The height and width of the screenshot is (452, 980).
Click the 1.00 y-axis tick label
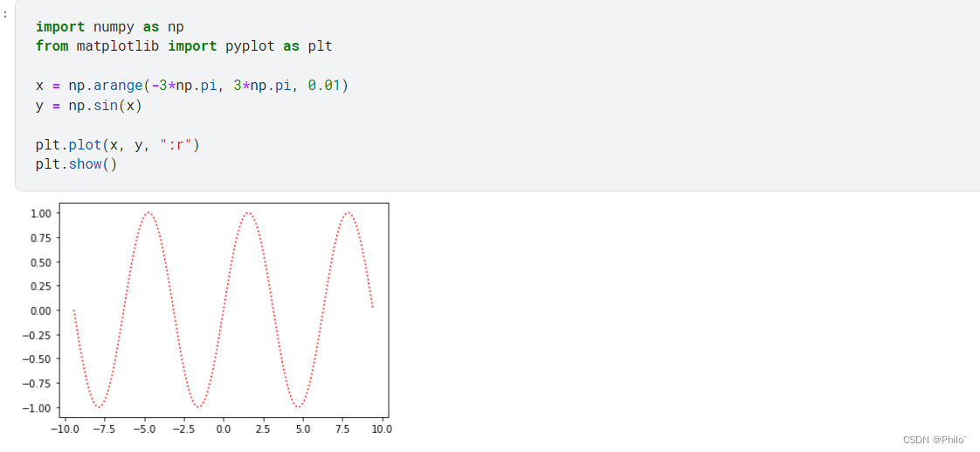[40, 213]
